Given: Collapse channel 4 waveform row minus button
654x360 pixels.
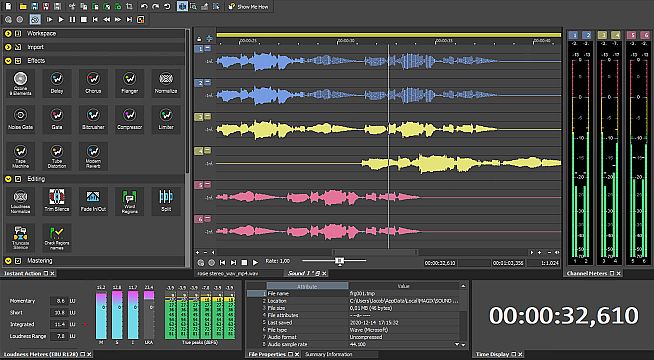Looking at the screenshot, I should (x=208, y=151).
